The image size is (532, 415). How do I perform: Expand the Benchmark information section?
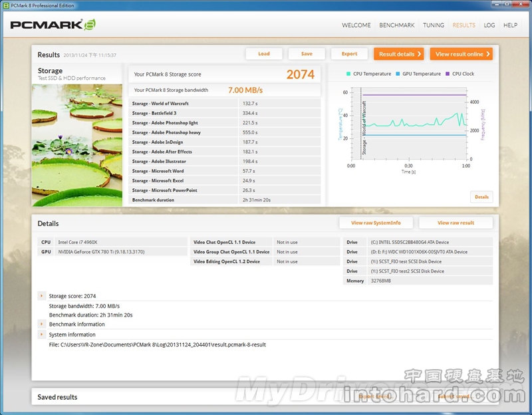41,324
